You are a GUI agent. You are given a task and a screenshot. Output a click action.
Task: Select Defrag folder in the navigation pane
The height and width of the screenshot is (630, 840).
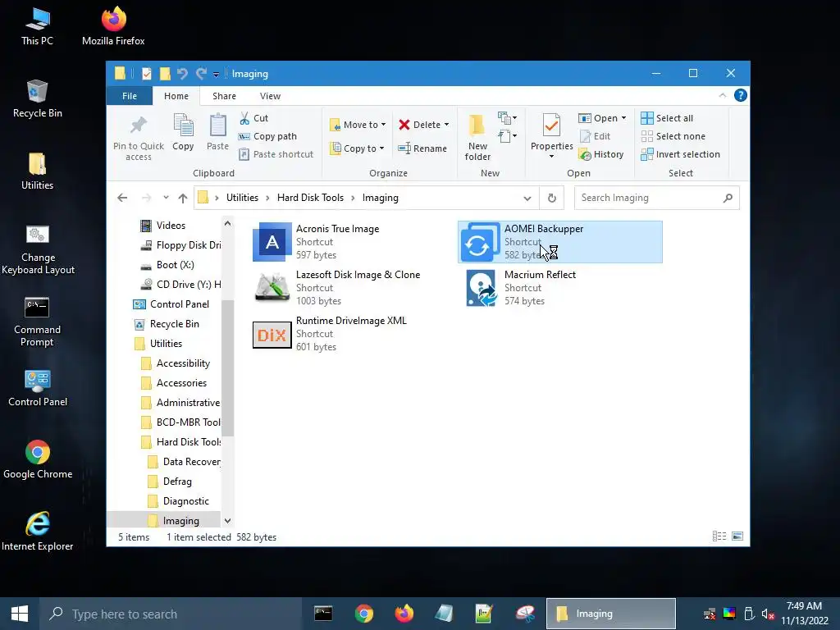[177, 481]
